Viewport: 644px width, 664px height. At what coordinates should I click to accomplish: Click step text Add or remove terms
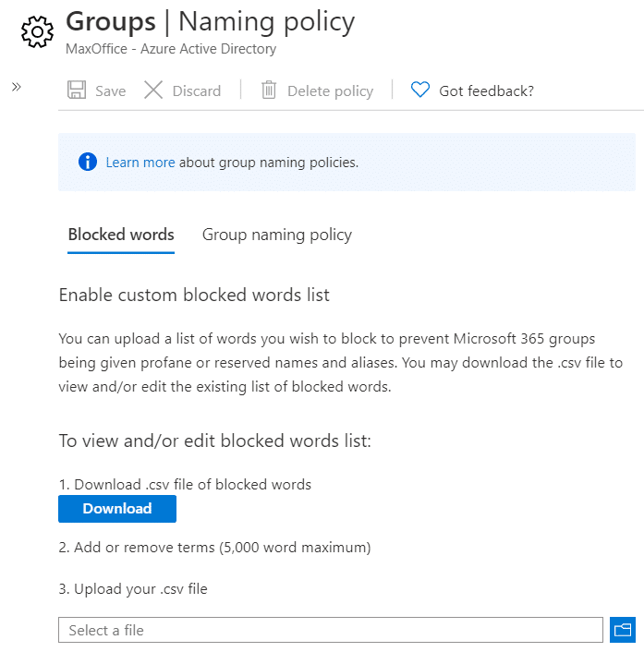(214, 548)
